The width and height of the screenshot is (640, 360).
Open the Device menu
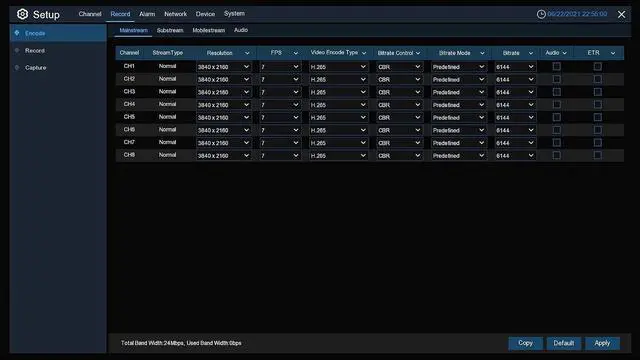pyautogui.click(x=205, y=14)
